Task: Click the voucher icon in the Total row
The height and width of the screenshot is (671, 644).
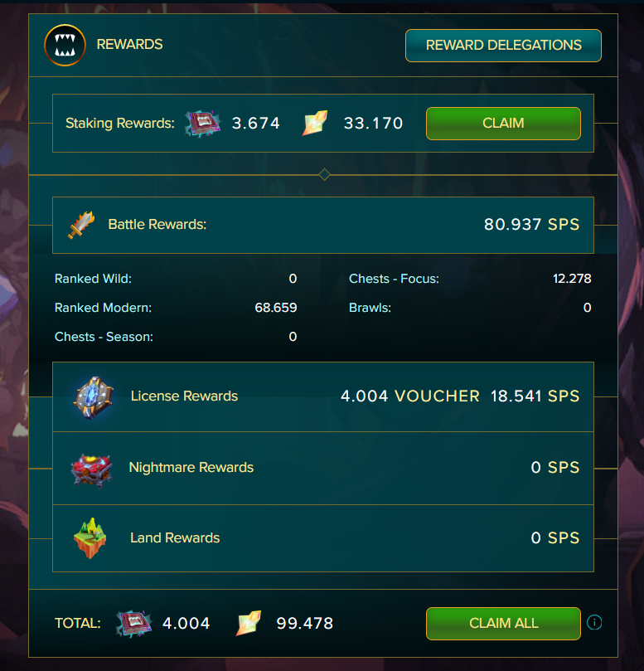Action: (133, 624)
